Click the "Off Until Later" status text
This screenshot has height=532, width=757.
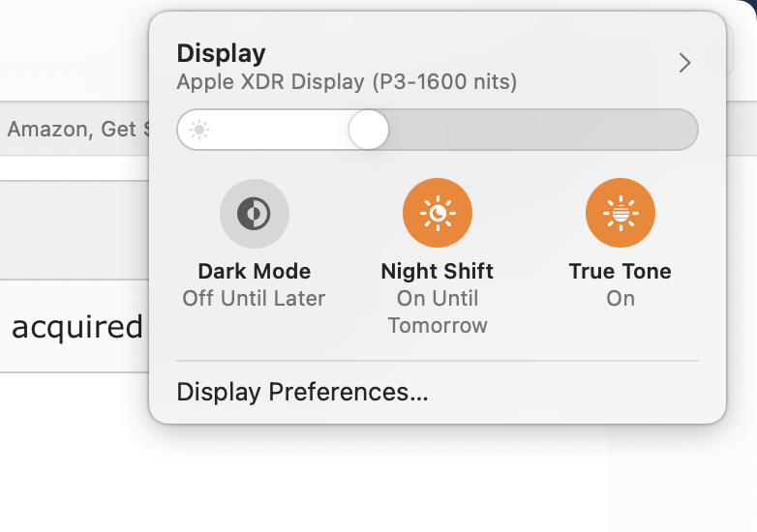[x=255, y=299]
